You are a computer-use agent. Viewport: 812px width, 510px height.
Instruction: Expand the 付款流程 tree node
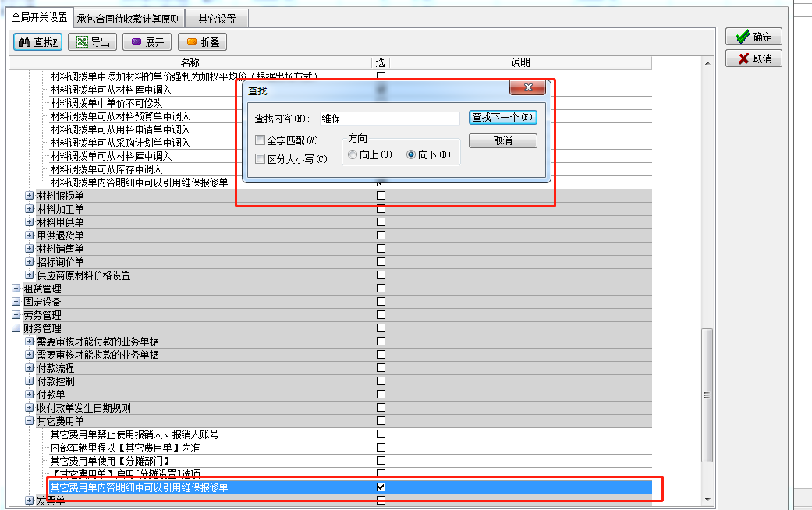30,368
